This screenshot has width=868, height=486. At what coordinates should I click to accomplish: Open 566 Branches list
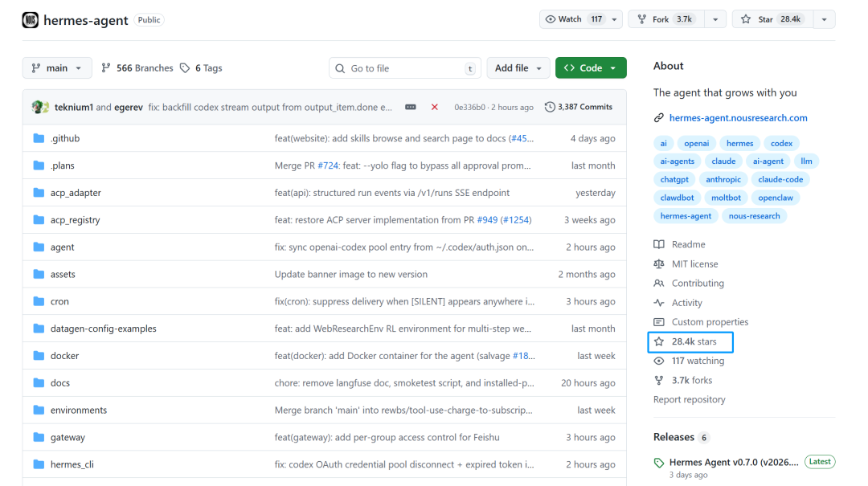click(137, 68)
